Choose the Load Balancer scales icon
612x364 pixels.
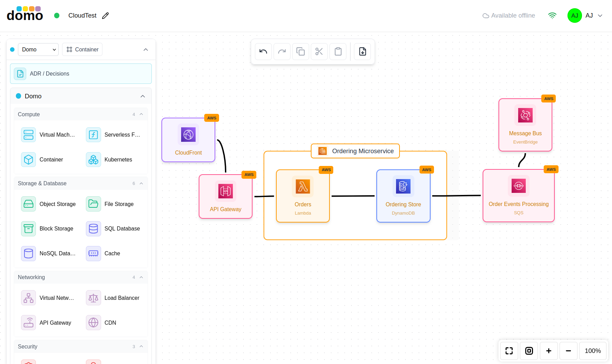[x=93, y=298]
